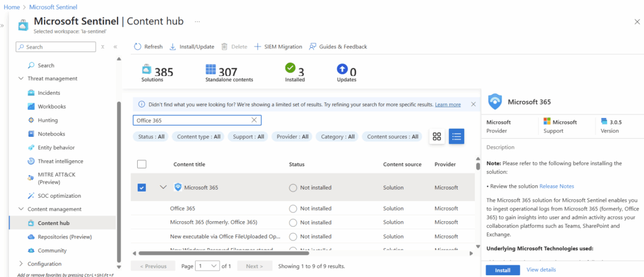Clear the Office 365 search text
644x277 pixels.
pos(254,120)
